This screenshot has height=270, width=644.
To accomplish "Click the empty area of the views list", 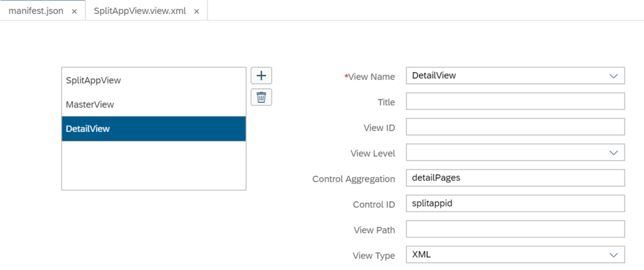I will coord(153,165).
